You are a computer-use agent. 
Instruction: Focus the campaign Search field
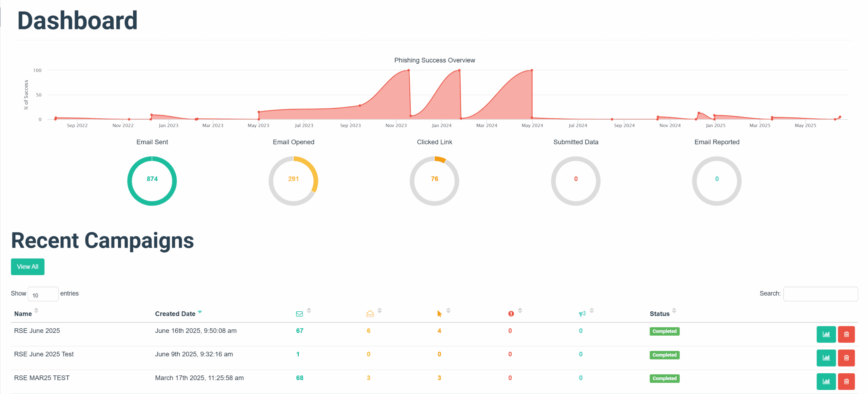point(820,294)
